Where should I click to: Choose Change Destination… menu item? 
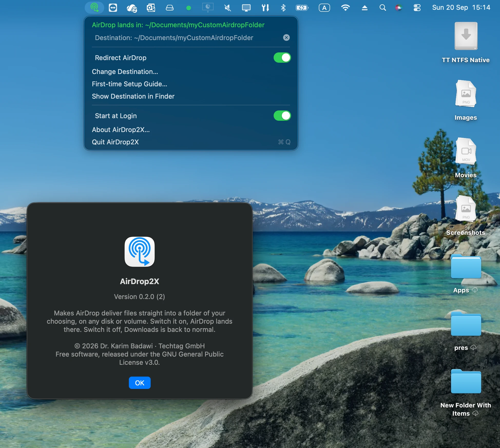(191, 72)
